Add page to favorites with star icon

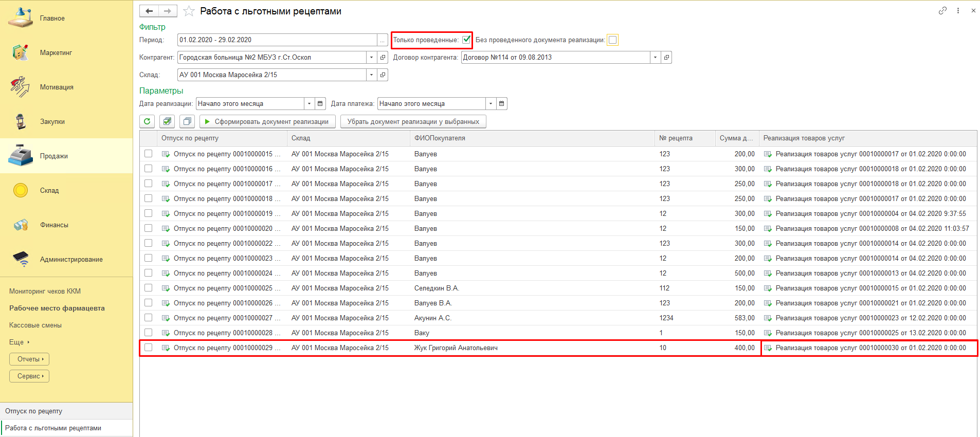[x=189, y=11]
